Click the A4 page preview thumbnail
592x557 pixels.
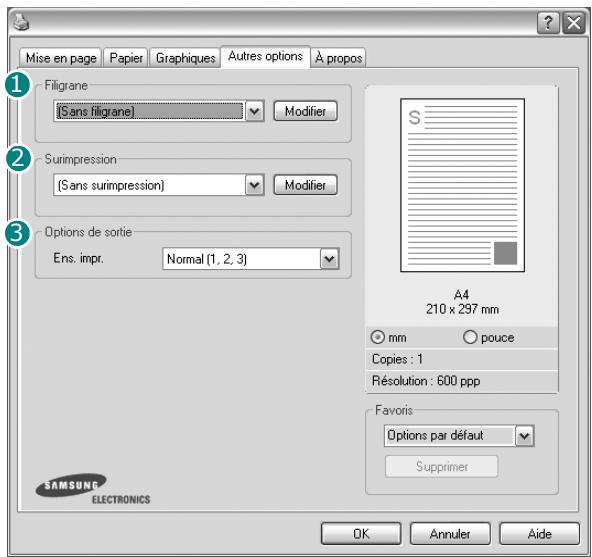click(x=462, y=185)
